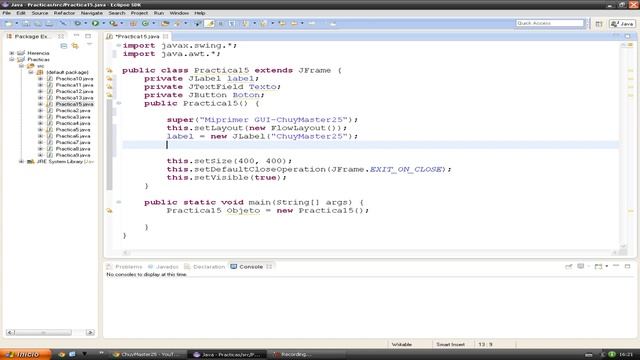Viewport: 640px width, 360px height.
Task: Maximize the Console panel
Action: pyautogui.click(x=627, y=266)
